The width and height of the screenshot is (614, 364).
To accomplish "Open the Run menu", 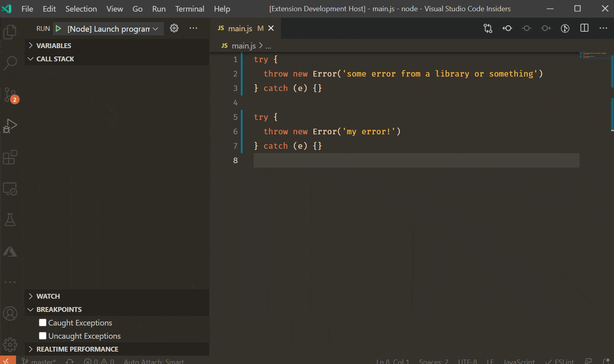I will [x=159, y=8].
